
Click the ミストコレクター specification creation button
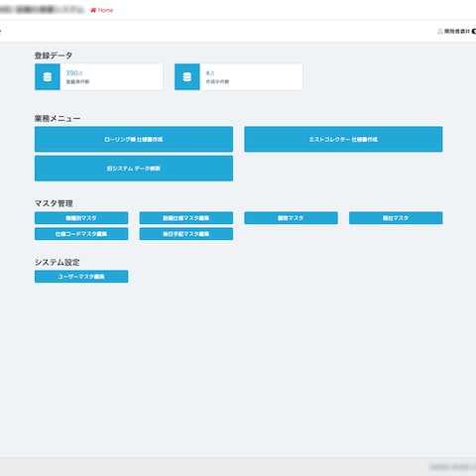(x=343, y=139)
